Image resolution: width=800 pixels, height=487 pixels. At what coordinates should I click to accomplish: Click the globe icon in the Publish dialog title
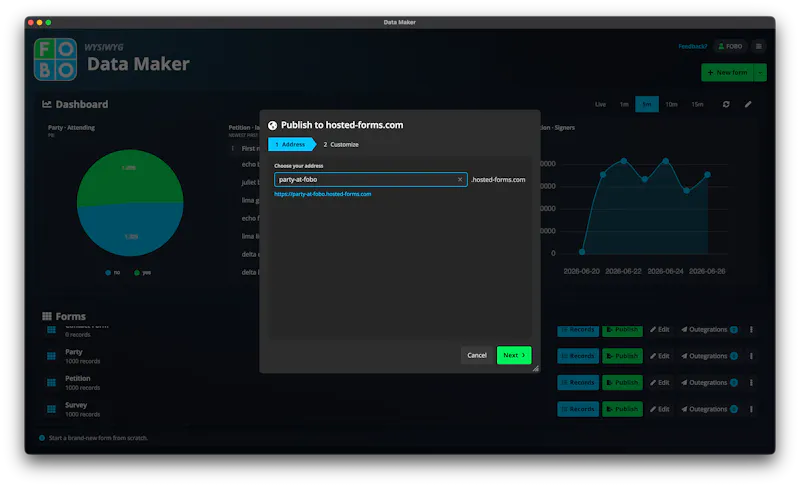(272, 125)
